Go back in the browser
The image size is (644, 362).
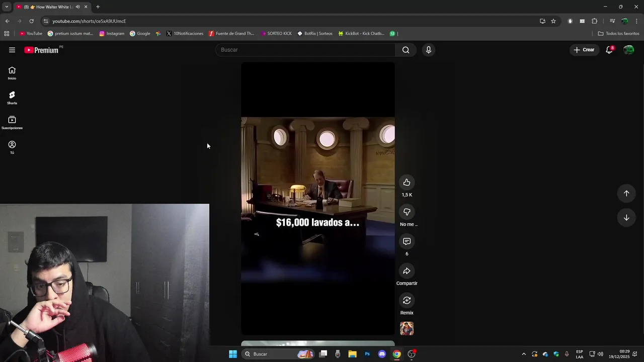pyautogui.click(x=7, y=21)
